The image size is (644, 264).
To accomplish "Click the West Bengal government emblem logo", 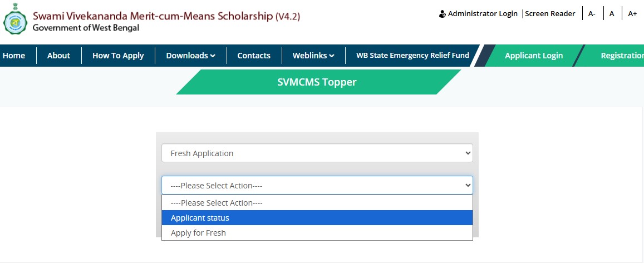I will [x=15, y=19].
